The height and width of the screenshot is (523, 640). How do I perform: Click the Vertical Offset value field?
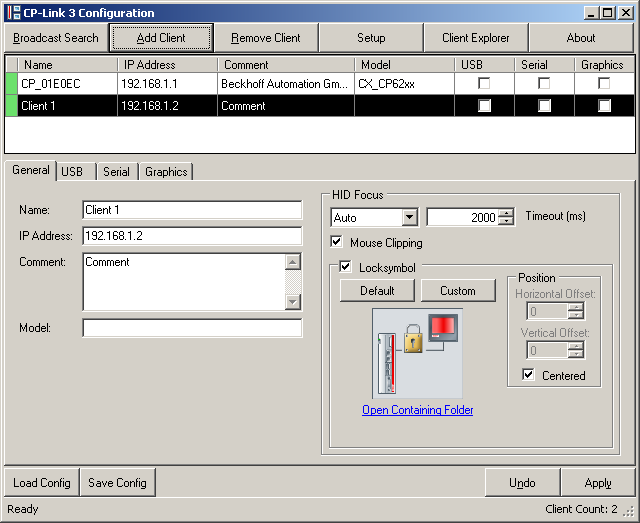[547, 350]
